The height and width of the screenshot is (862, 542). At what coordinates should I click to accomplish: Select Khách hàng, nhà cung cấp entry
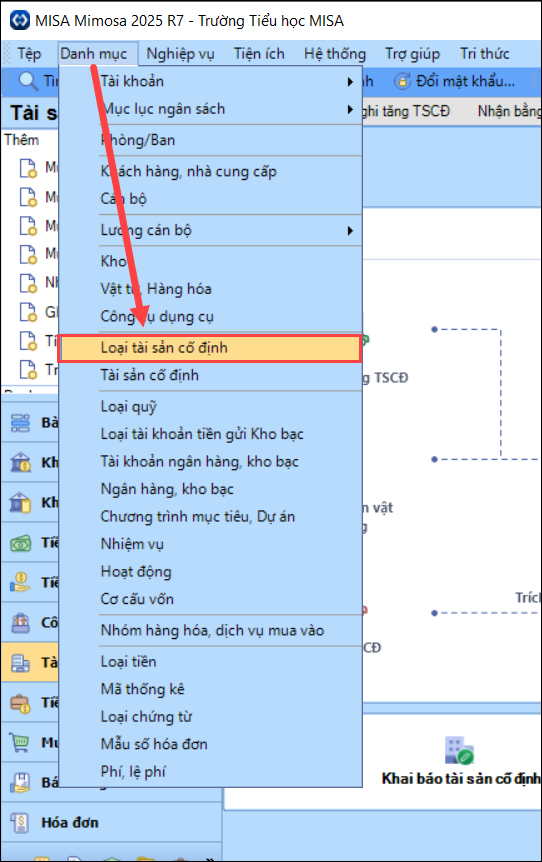pos(209,172)
